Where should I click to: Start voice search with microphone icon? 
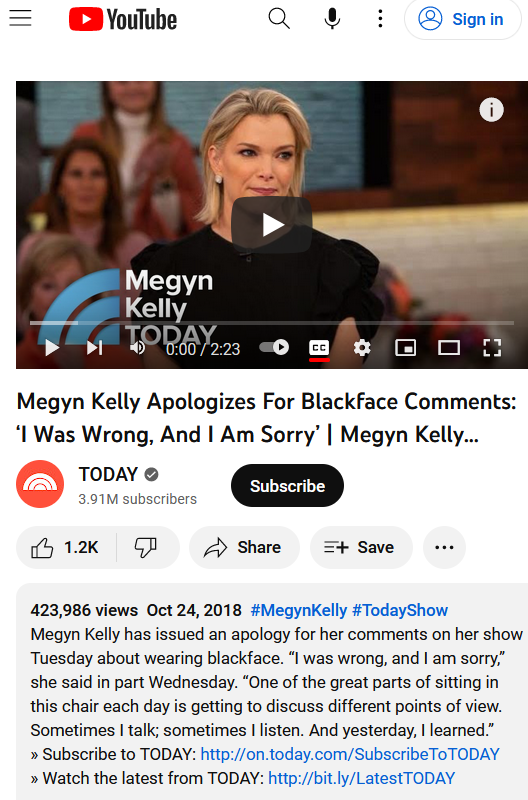tap(332, 19)
